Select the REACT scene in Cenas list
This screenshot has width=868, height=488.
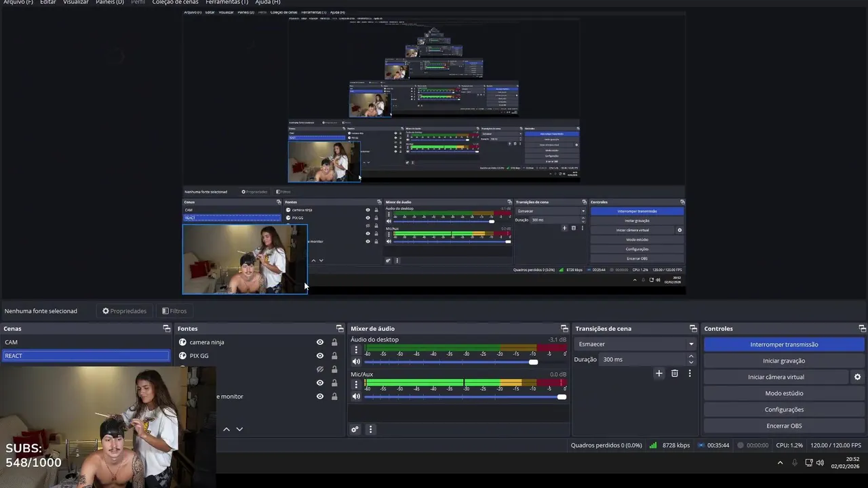coord(85,356)
